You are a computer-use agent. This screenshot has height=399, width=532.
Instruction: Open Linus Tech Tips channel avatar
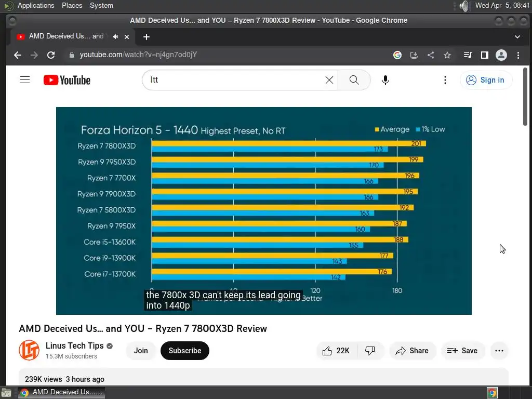point(29,350)
